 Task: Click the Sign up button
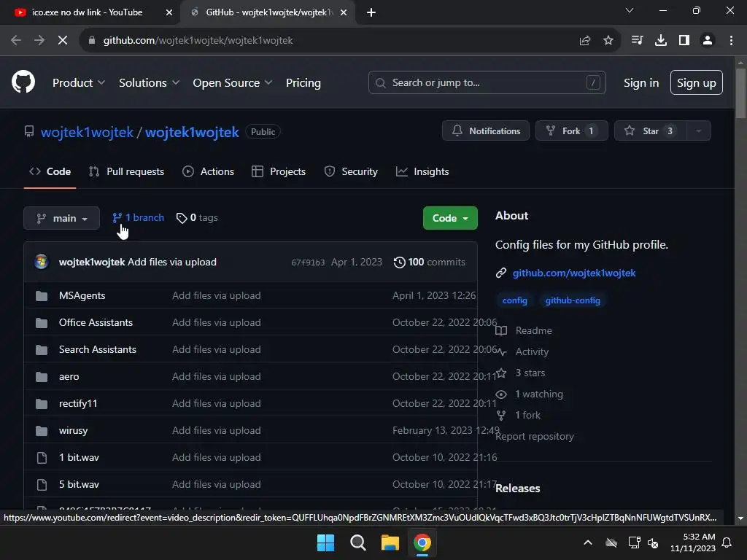point(696,82)
